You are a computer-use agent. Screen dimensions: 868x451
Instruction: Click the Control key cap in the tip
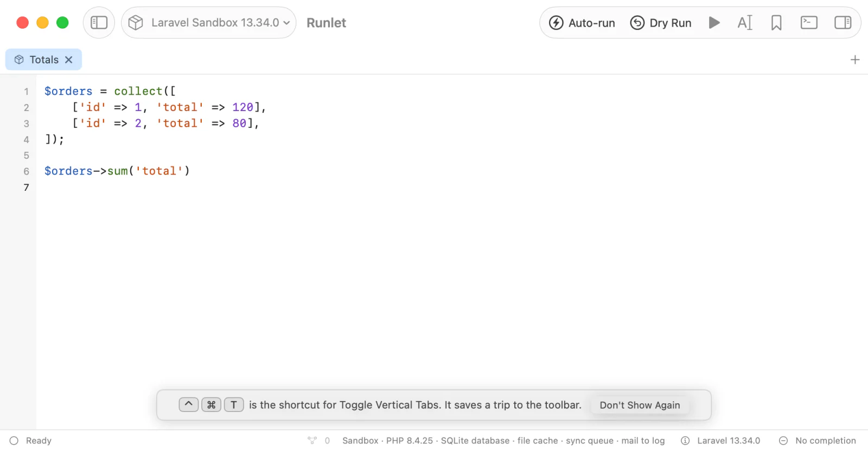(189, 405)
